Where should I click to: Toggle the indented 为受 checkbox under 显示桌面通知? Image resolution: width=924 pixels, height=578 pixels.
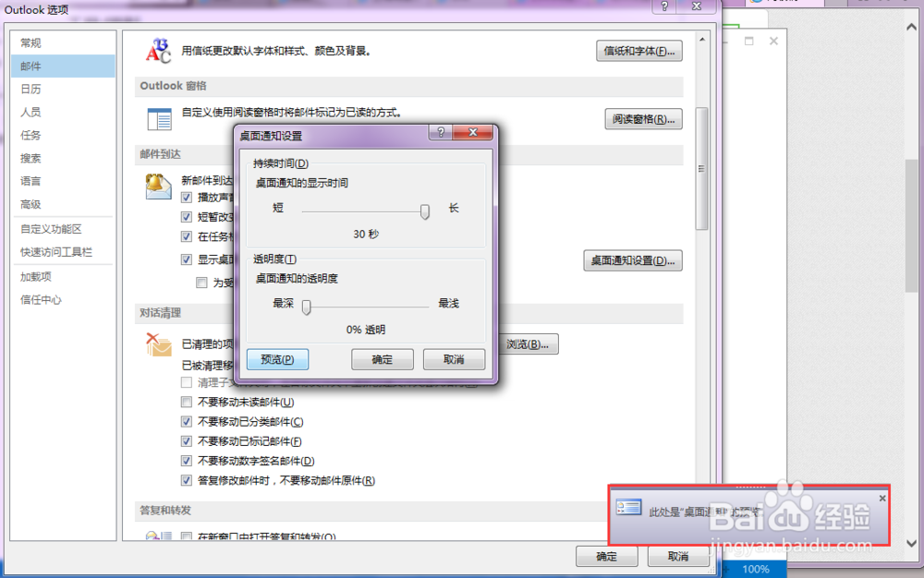[201, 283]
